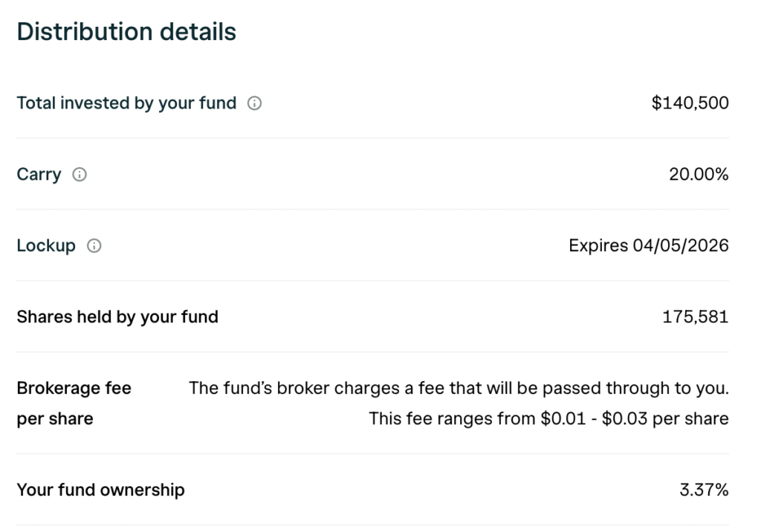Click the broker charges a fee sentence
This screenshot has height=532, width=761.
click(459, 388)
